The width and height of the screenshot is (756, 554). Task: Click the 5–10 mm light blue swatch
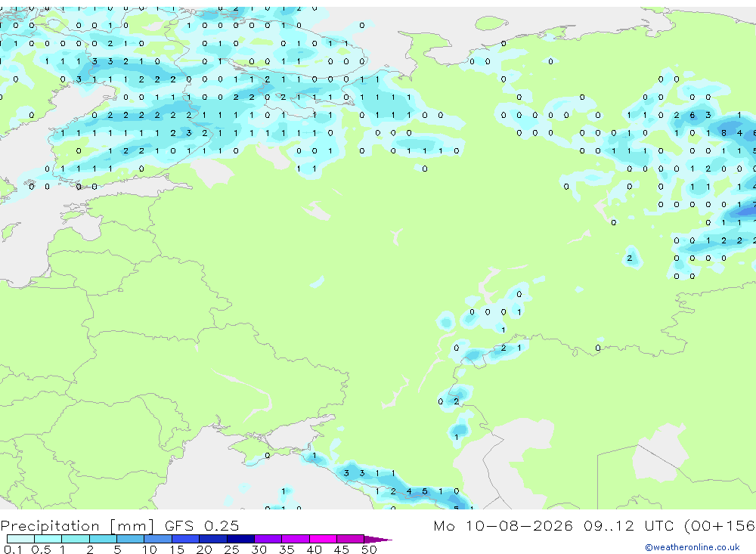click(x=131, y=539)
